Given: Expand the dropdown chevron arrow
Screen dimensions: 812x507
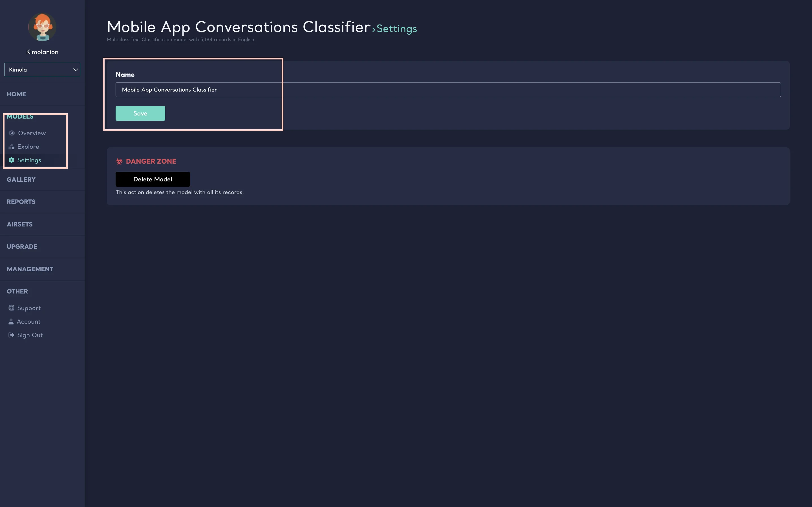Looking at the screenshot, I should click(x=76, y=69).
